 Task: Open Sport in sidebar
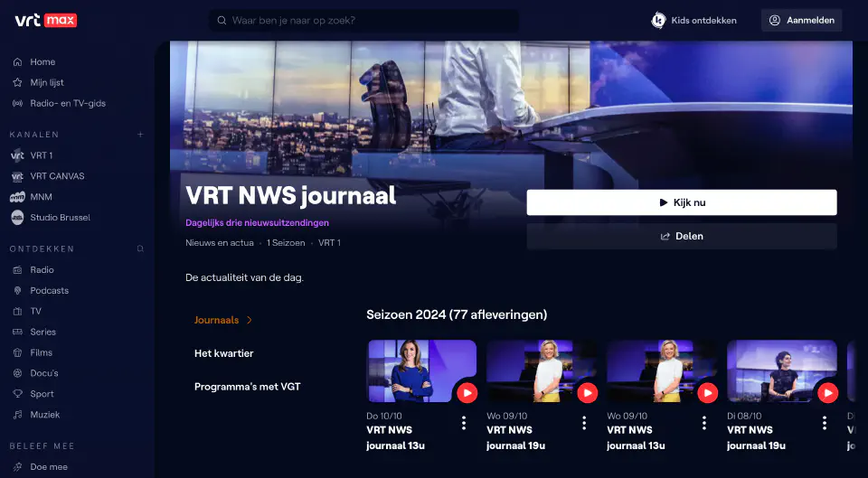(x=33, y=394)
